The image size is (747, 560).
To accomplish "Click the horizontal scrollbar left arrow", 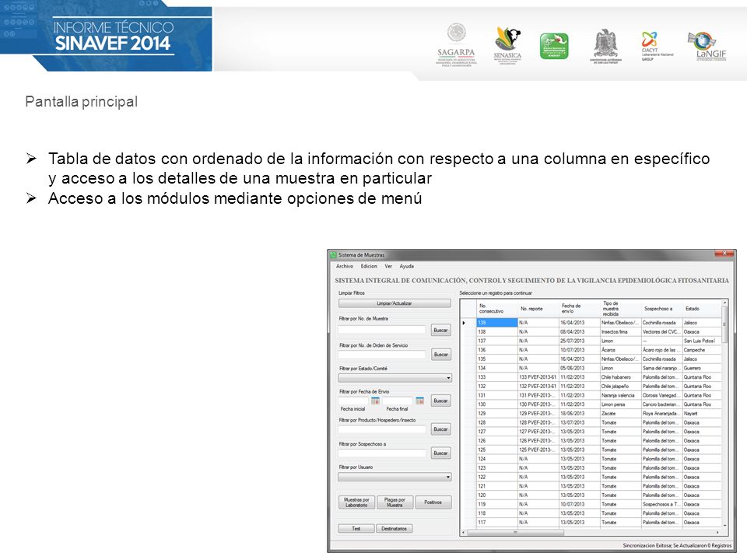I will click(464, 532).
